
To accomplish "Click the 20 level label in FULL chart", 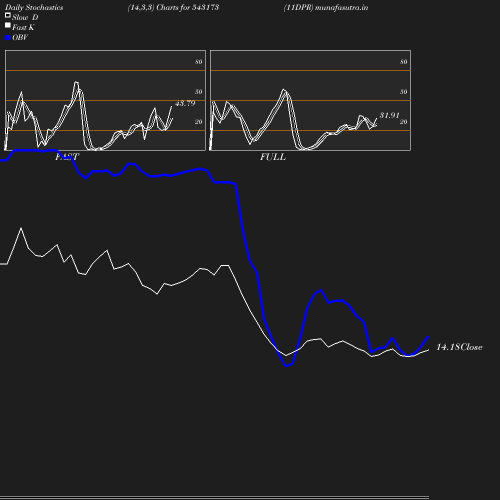I will [404, 122].
